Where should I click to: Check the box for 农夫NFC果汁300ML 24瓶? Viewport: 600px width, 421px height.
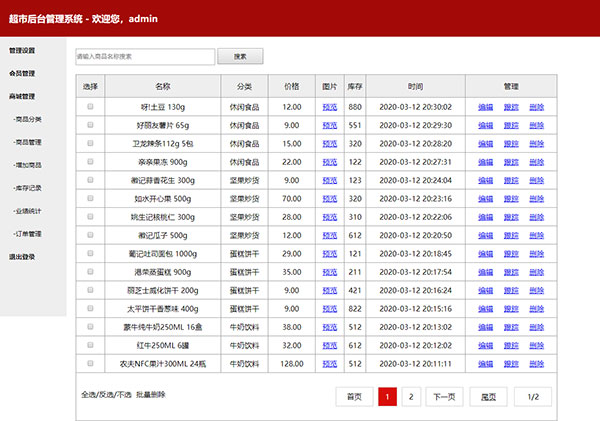pyautogui.click(x=91, y=363)
